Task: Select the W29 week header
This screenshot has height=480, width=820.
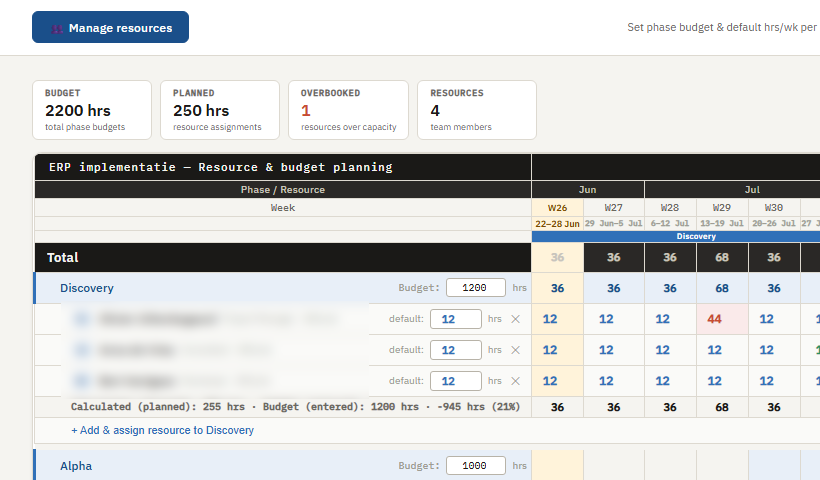Action: (722, 208)
